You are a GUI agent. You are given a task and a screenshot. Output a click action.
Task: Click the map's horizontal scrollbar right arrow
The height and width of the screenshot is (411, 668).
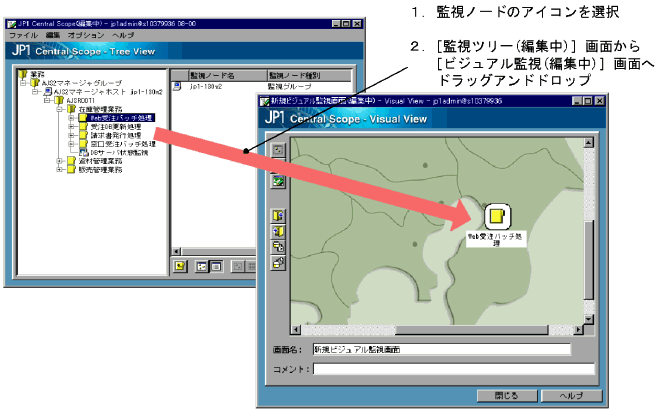click(578, 330)
